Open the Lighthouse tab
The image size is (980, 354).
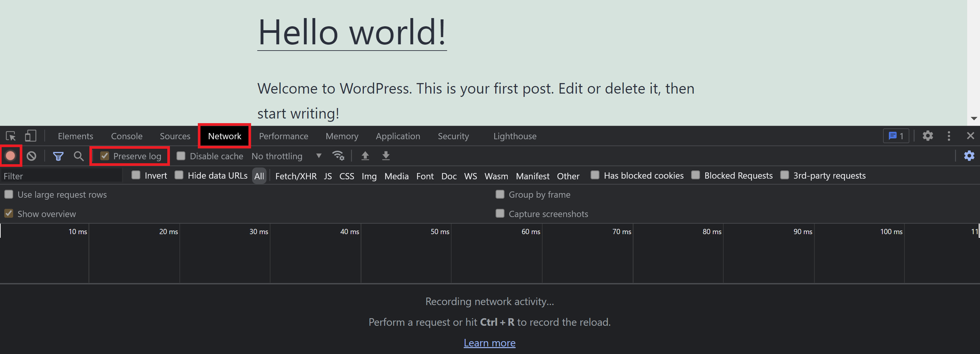[515, 136]
